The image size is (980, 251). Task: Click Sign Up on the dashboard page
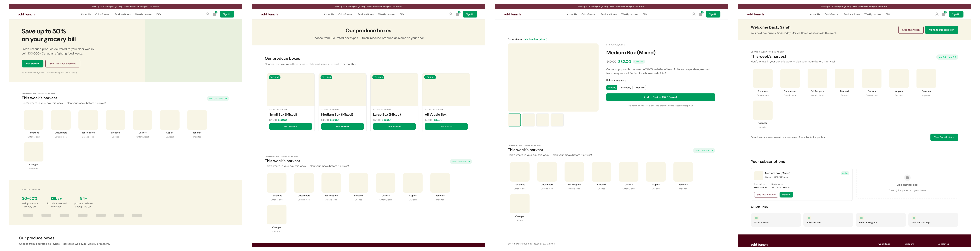click(956, 14)
